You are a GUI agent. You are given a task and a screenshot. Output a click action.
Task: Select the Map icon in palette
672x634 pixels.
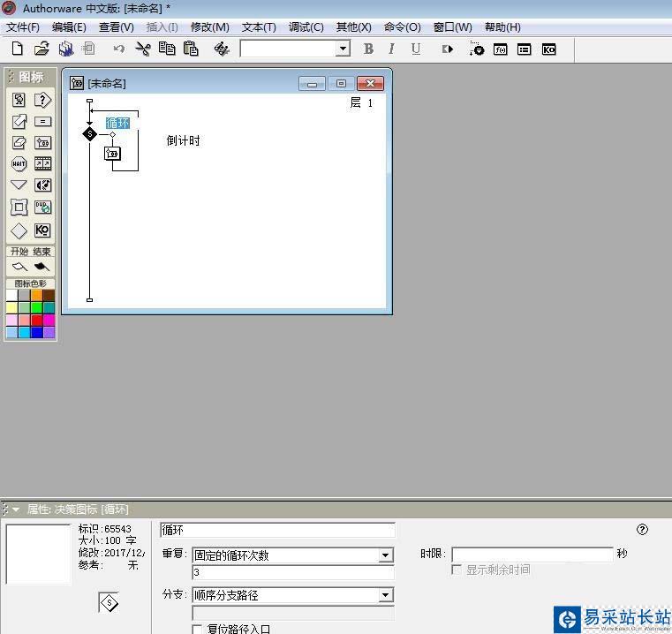(x=42, y=143)
